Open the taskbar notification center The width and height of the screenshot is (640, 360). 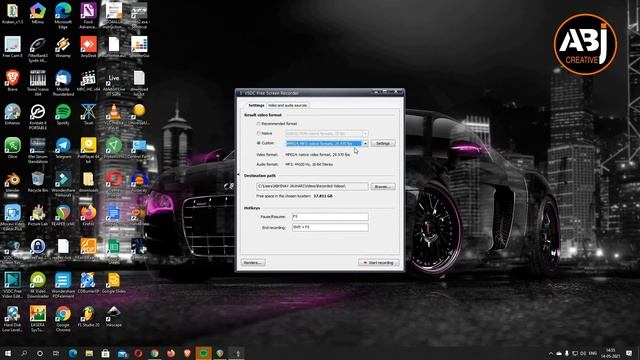coord(629,353)
